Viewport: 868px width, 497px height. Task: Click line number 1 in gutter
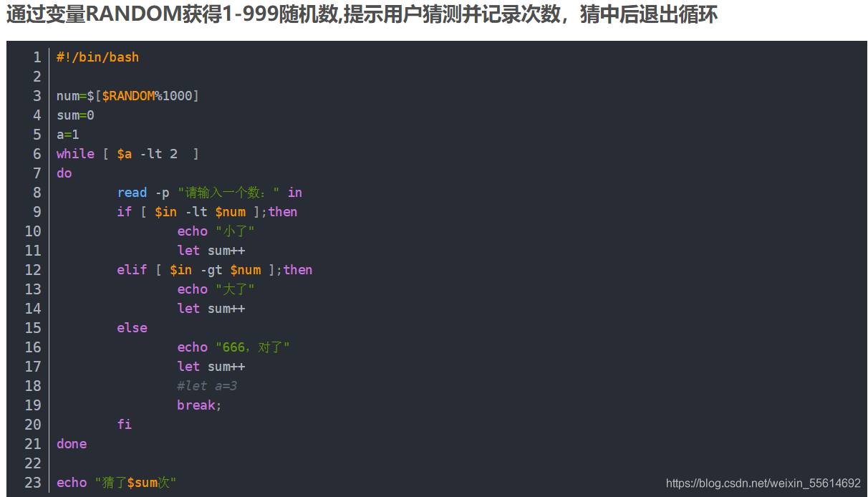[x=37, y=57]
